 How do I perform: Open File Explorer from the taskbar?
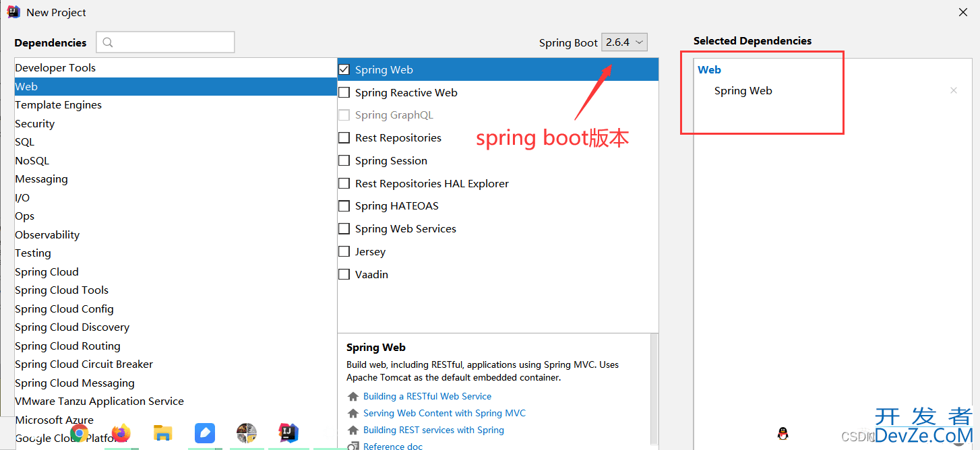[162, 433]
